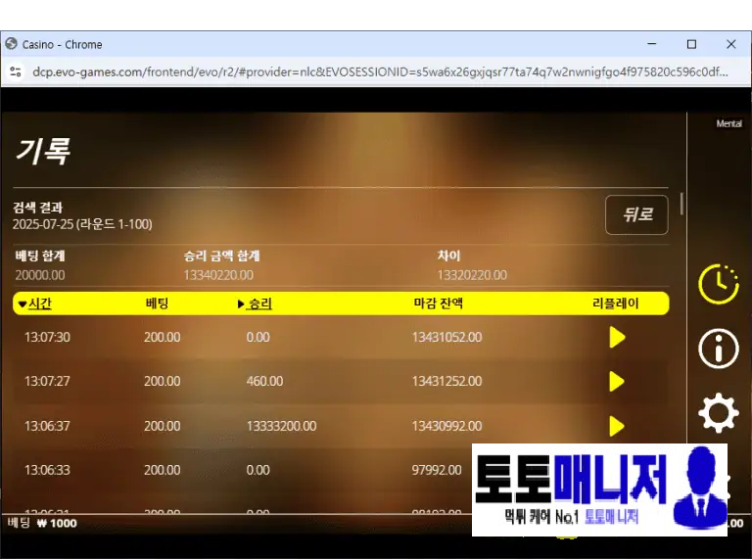Open the settings gear icon
752x560 pixels.
[x=718, y=414]
